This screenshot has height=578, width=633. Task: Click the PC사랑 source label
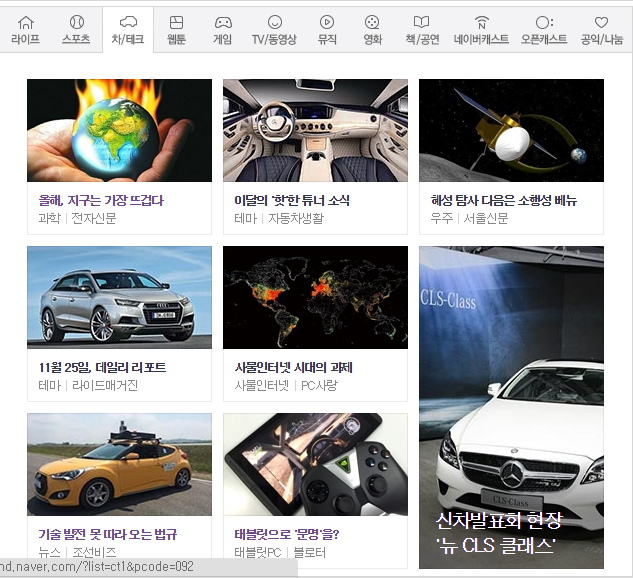click(319, 385)
